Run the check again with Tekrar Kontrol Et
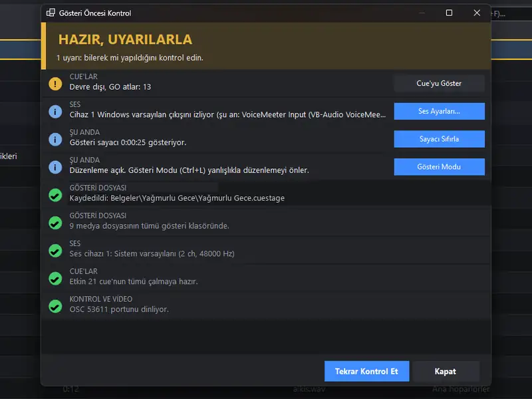 click(366, 371)
